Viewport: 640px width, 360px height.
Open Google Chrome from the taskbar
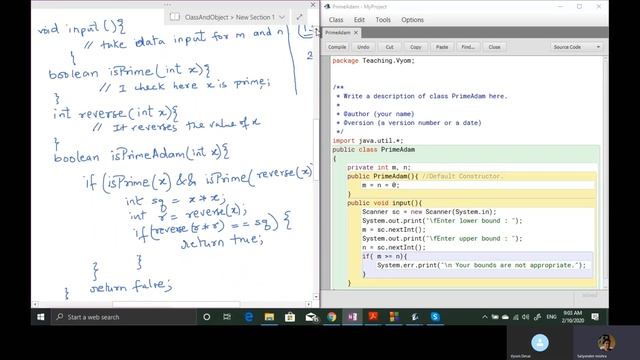tap(332, 317)
